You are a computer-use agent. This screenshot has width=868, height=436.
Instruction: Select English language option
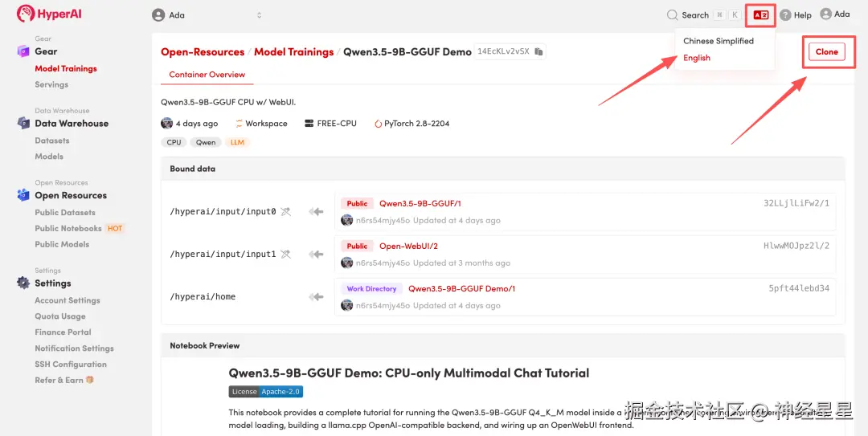696,58
